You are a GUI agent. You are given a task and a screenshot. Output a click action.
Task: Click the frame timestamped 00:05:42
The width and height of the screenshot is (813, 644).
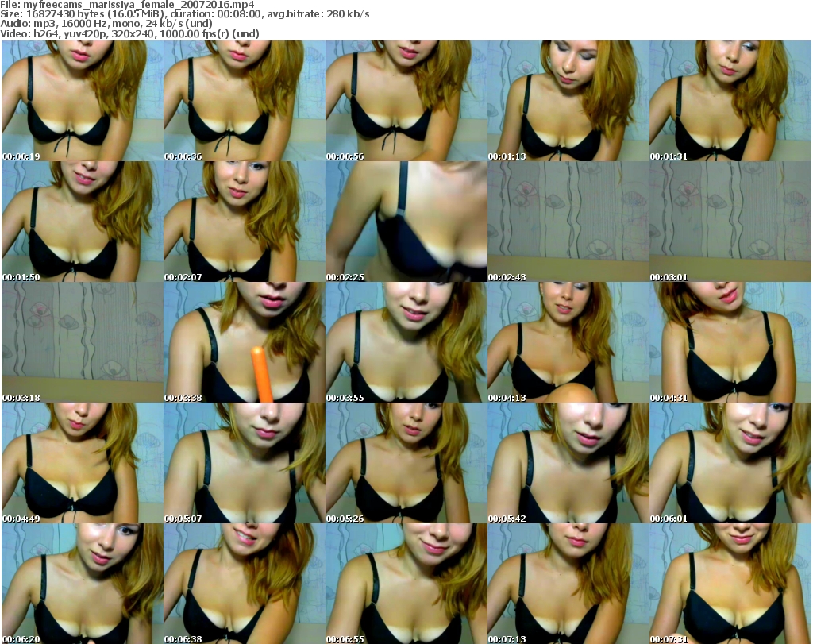click(x=568, y=463)
